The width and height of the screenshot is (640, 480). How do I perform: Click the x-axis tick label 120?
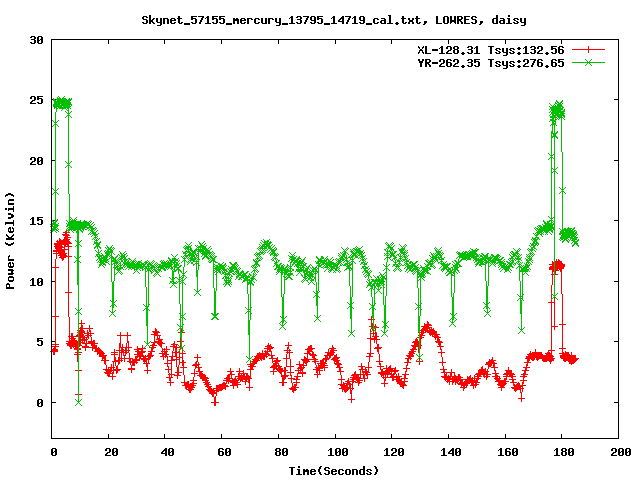click(394, 452)
